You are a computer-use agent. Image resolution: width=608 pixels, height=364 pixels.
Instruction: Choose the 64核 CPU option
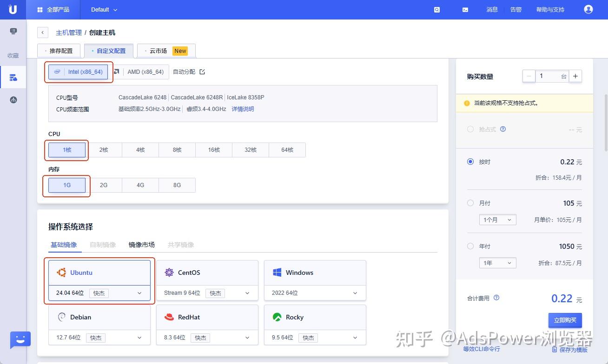[287, 150]
